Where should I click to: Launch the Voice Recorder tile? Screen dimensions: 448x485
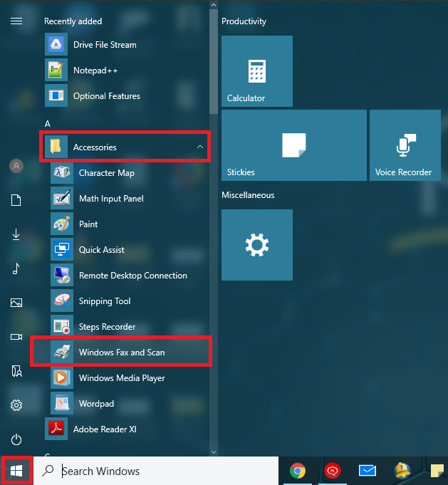pyautogui.click(x=405, y=145)
